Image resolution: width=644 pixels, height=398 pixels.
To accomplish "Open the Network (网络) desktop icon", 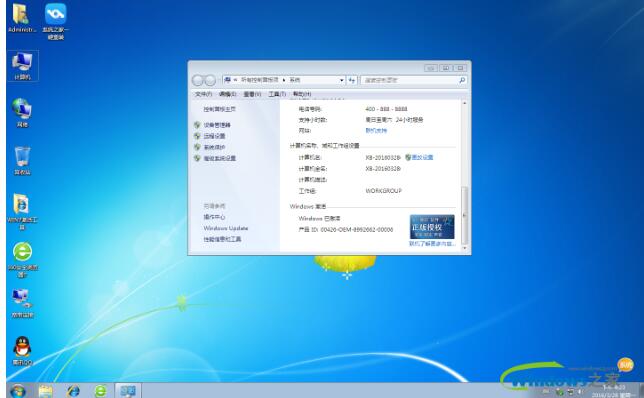I will pos(22,113).
